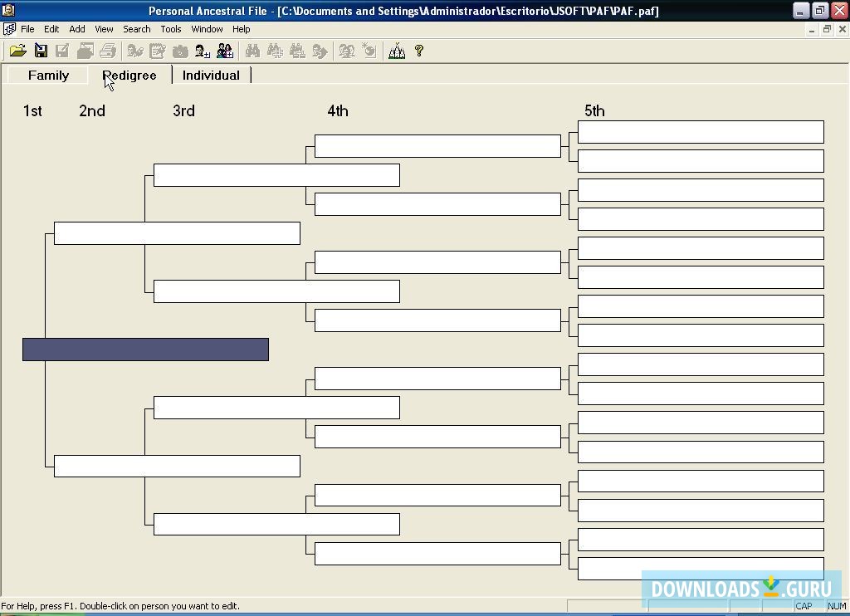
Task: Add a new individual using toolbar icon
Action: [x=203, y=51]
